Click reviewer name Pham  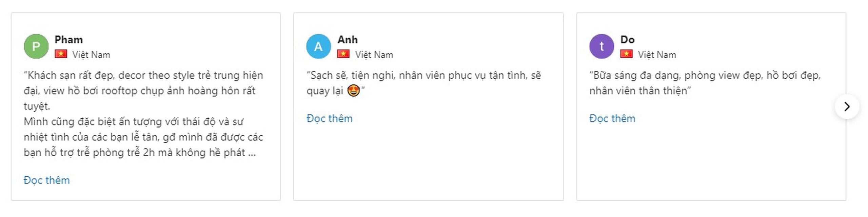click(x=68, y=40)
